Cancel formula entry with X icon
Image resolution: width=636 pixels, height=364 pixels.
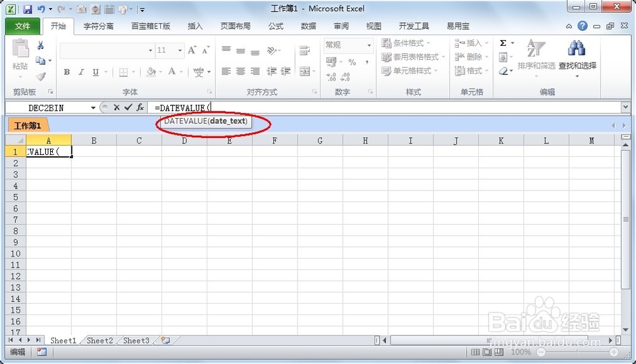(117, 107)
